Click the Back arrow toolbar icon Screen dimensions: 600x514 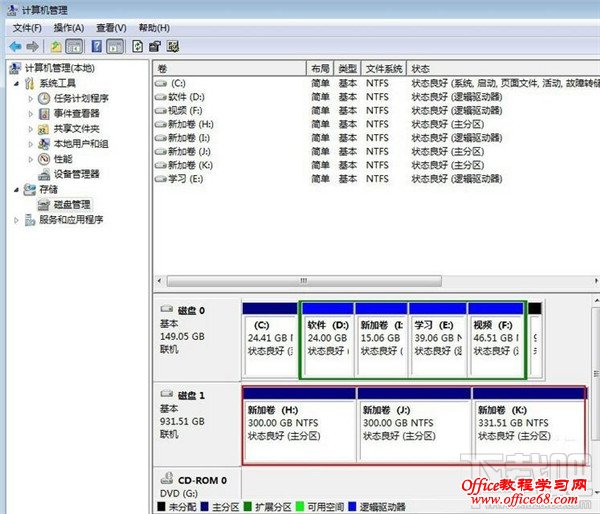click(x=15, y=47)
